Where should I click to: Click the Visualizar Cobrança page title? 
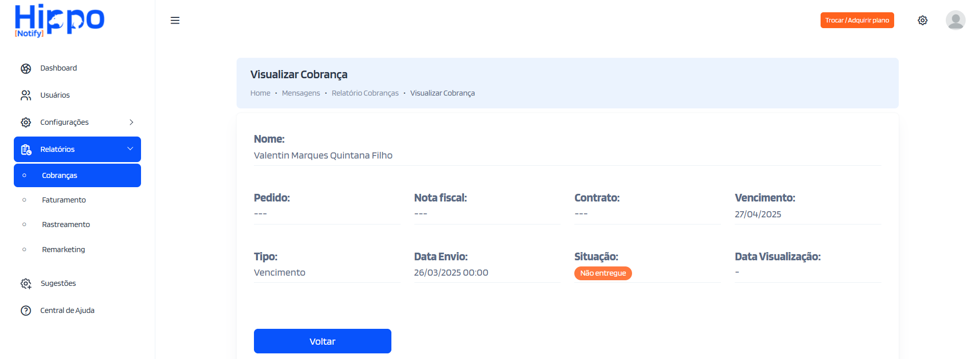click(299, 75)
